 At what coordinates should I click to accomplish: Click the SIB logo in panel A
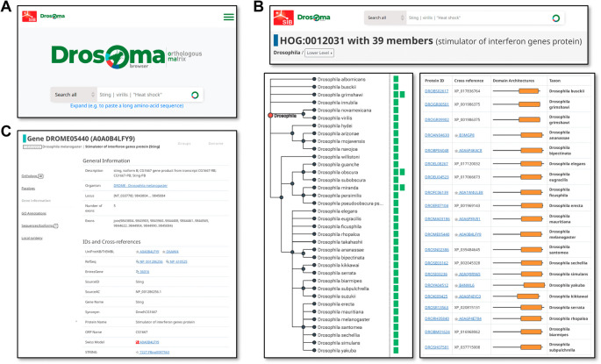[30, 17]
